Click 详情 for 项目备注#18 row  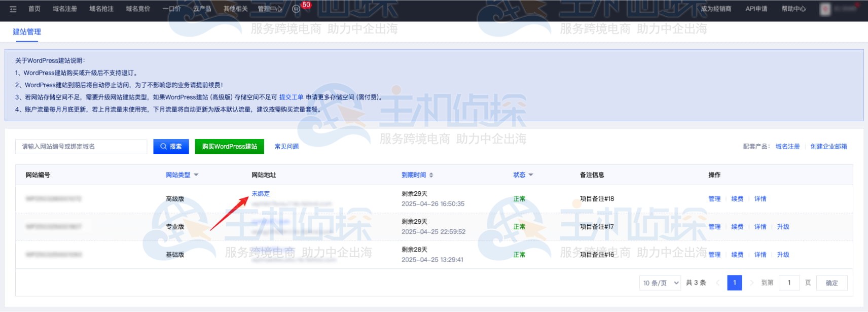coord(760,199)
